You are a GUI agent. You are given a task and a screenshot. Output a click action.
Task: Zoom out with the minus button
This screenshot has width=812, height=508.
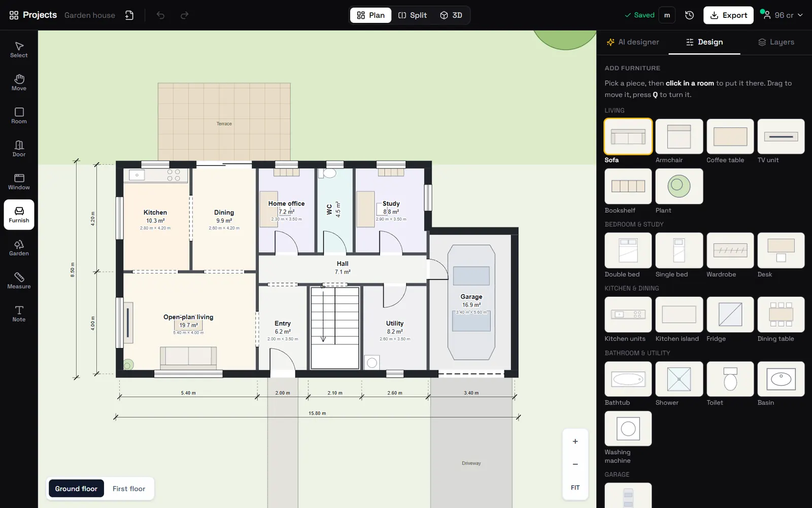tap(575, 464)
